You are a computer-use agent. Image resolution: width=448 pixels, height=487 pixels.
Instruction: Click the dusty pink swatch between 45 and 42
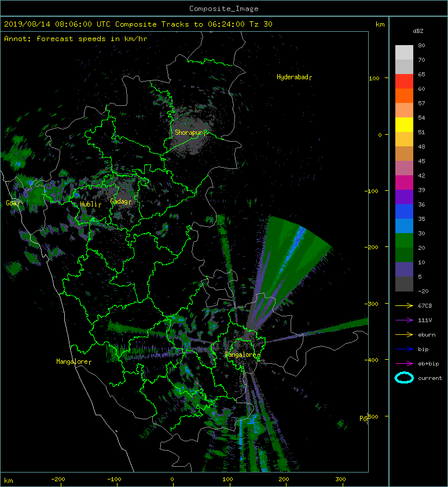(x=404, y=168)
